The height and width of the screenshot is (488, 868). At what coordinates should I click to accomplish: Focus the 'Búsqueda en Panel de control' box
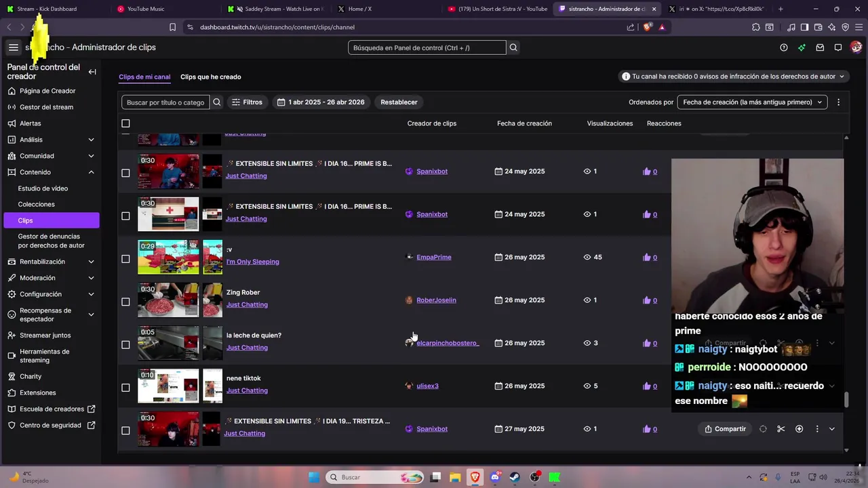[x=427, y=47]
